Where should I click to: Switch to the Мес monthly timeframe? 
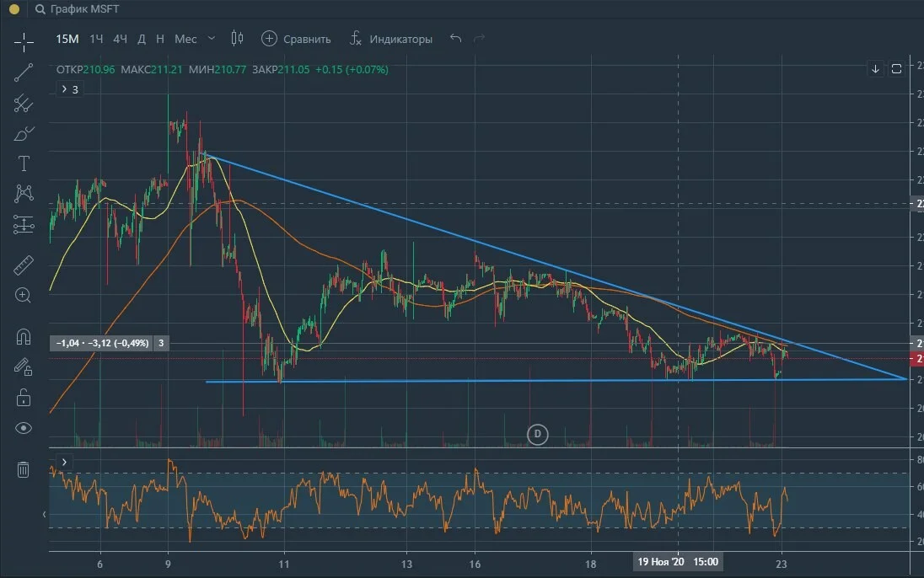[185, 39]
